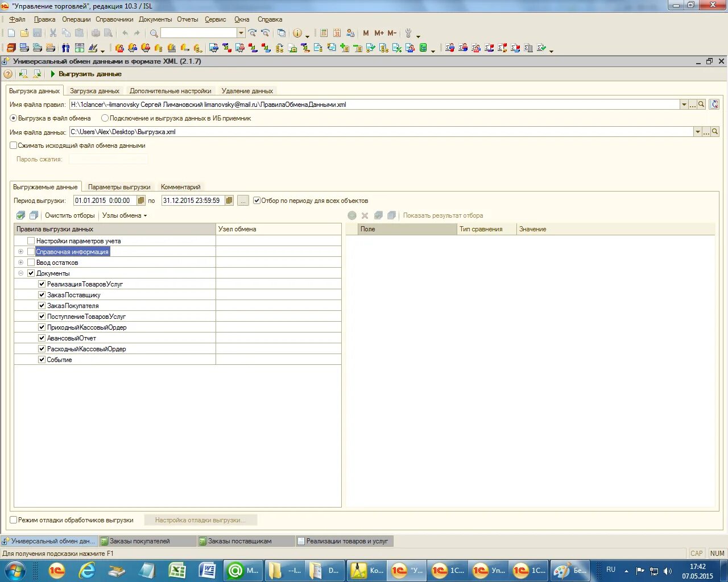Click the data file name input field
The image size is (728, 582).
point(381,132)
